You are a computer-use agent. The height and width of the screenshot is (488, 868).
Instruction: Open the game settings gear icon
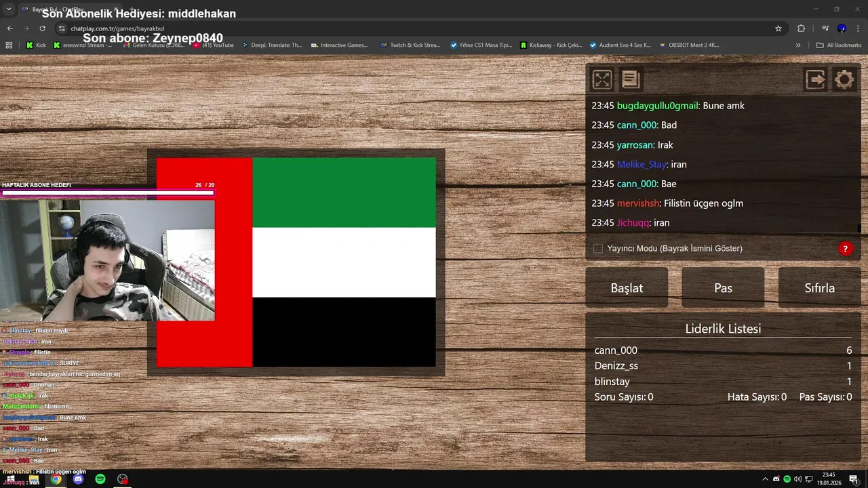[x=844, y=79]
